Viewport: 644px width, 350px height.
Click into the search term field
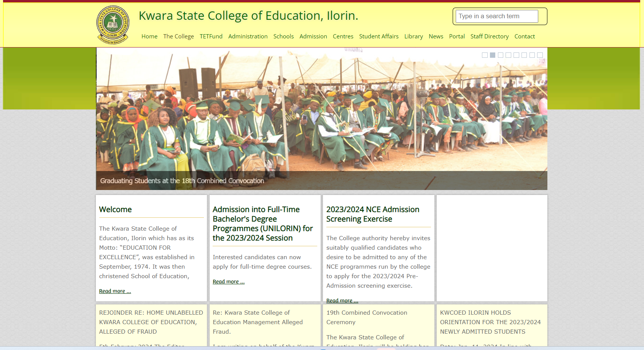496,16
